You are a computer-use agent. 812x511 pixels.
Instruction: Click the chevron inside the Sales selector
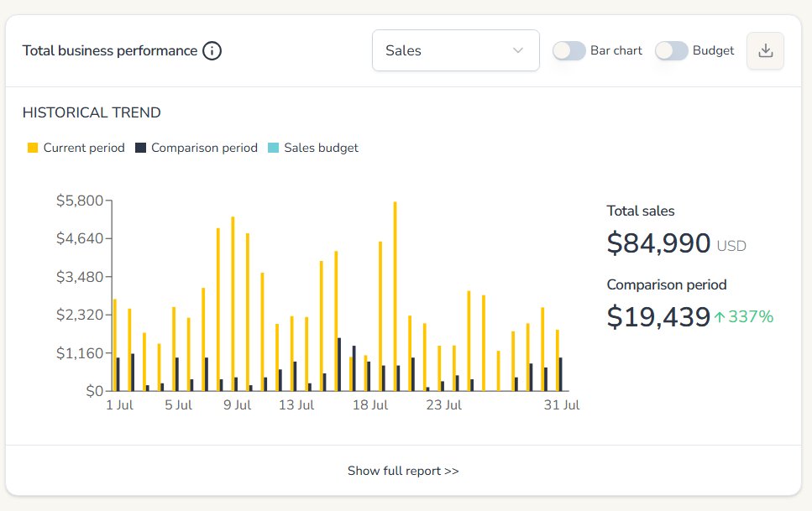tap(519, 50)
